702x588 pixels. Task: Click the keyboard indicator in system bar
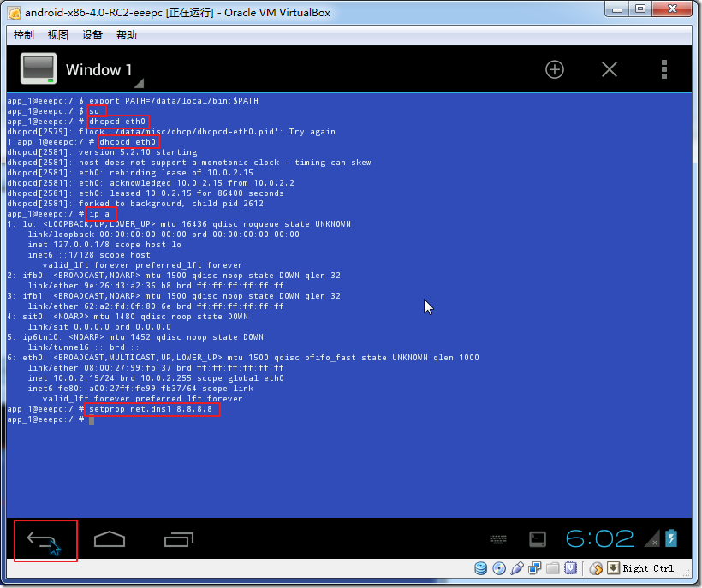(x=498, y=539)
